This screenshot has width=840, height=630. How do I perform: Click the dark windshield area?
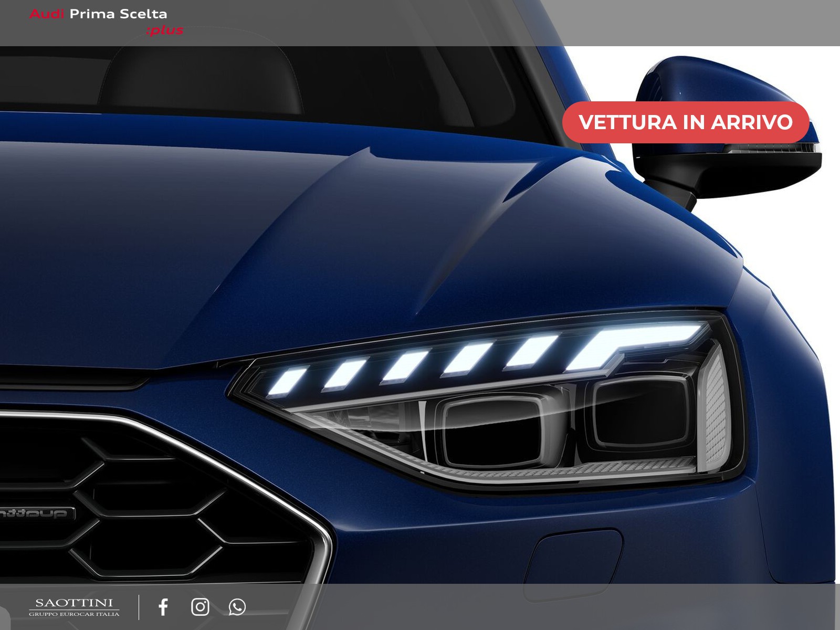(262, 79)
